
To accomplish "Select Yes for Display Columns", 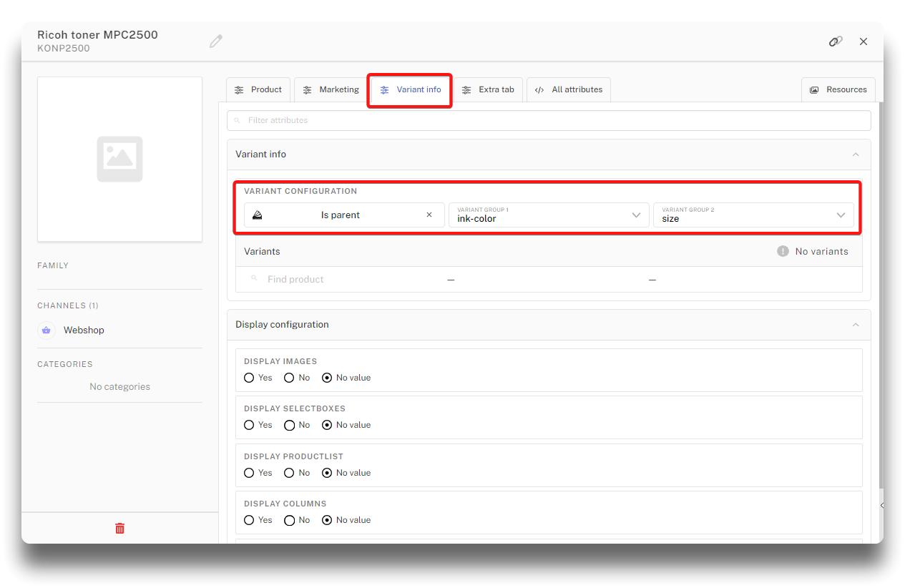I will (x=249, y=520).
